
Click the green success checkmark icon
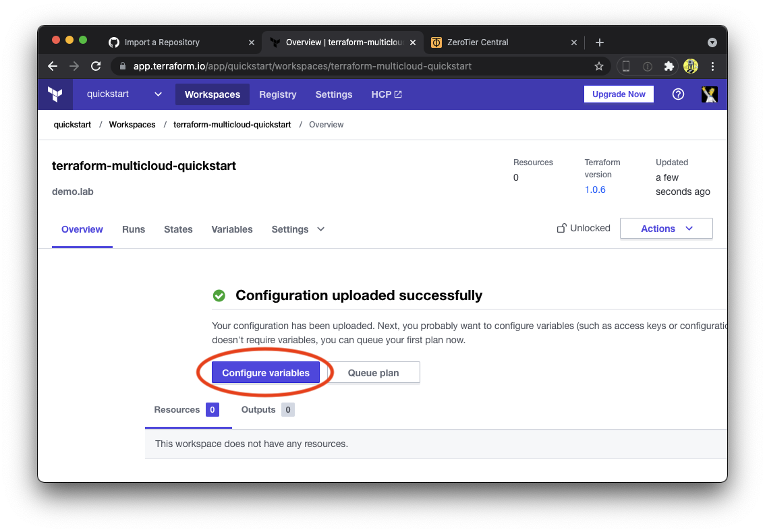(x=219, y=295)
